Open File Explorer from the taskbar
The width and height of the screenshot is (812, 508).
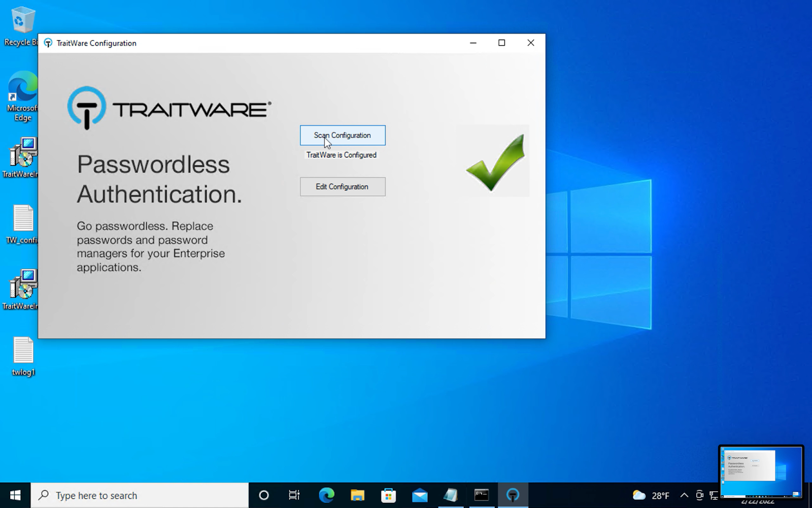click(357, 495)
